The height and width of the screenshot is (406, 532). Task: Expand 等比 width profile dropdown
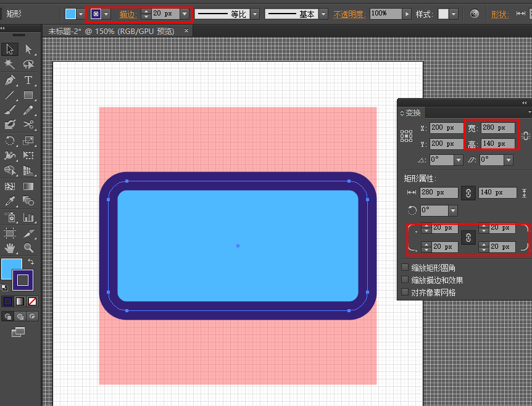pos(255,14)
